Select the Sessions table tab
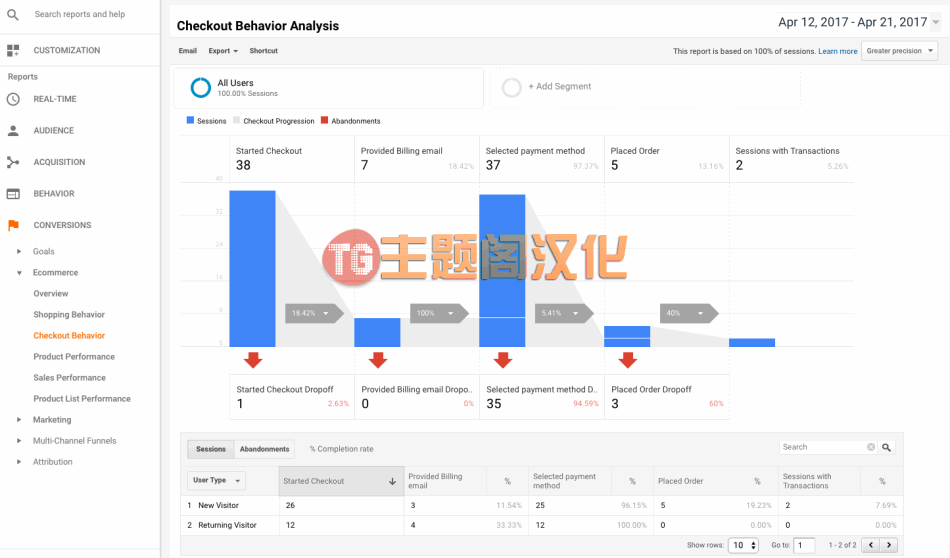Image resolution: width=950 pixels, height=558 pixels. (211, 449)
